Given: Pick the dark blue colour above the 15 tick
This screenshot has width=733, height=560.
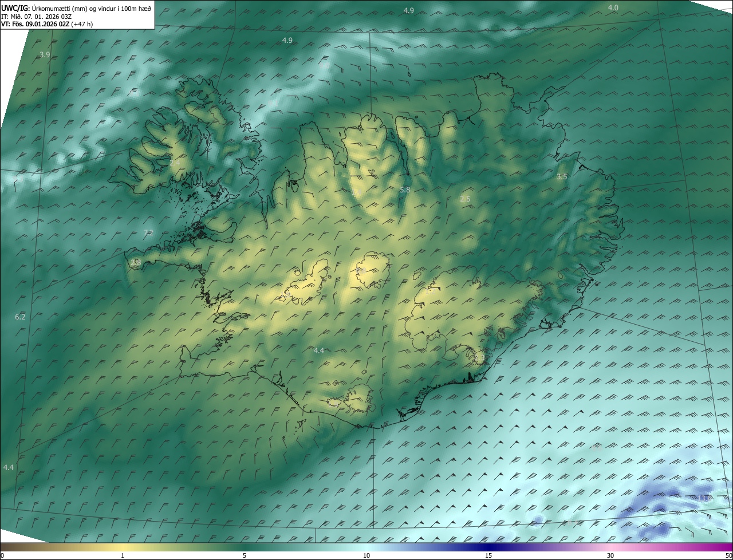Looking at the screenshot, I should [488, 547].
